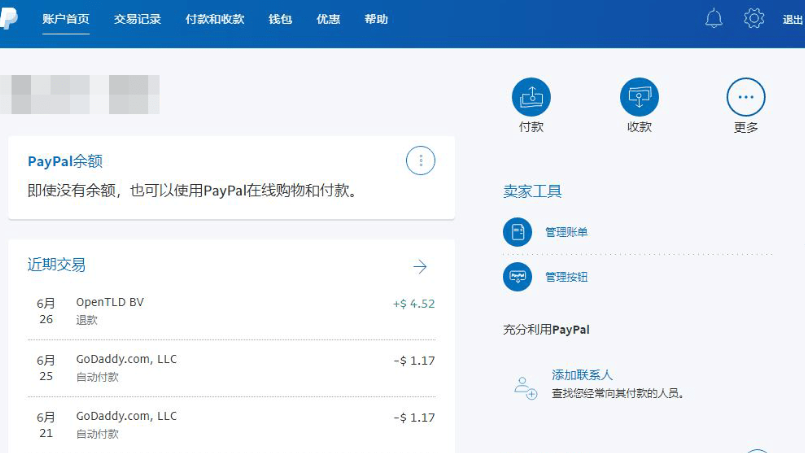The width and height of the screenshot is (805, 453).
Task: Open the 近期交易 heading link
Action: [x=56, y=265]
